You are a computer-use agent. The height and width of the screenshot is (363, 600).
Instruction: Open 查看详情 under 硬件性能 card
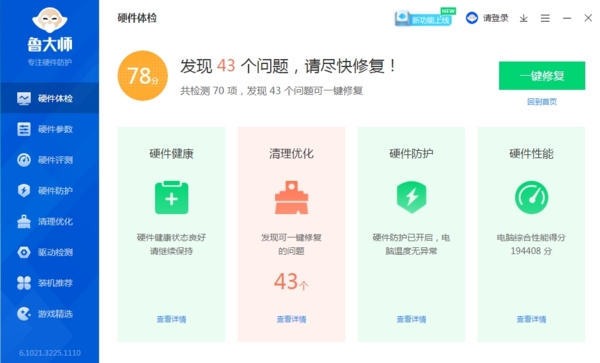pos(532,319)
